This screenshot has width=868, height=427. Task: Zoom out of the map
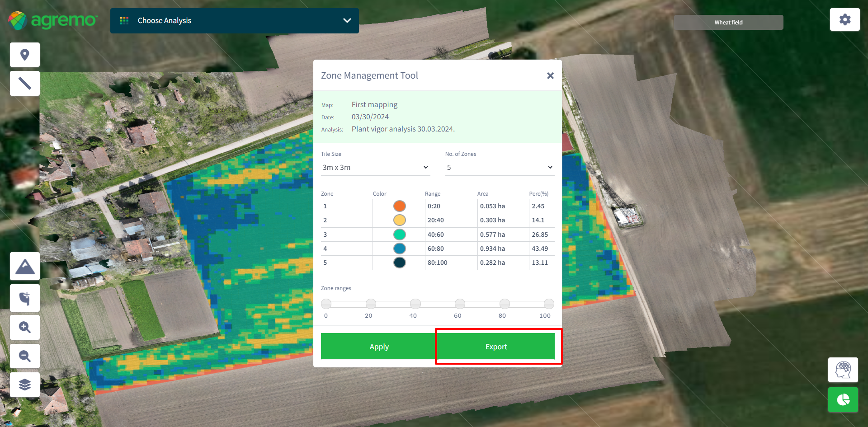[x=25, y=356]
